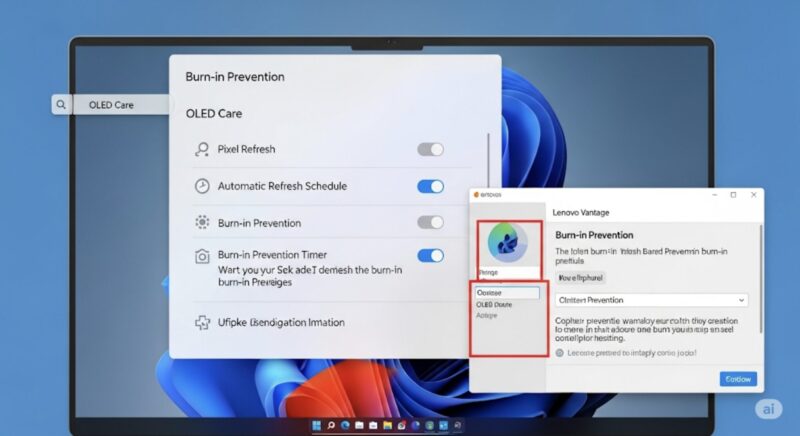Click the grey 'Rove llrphurel' button
Screen dimensions: 800x436
pos(580,278)
